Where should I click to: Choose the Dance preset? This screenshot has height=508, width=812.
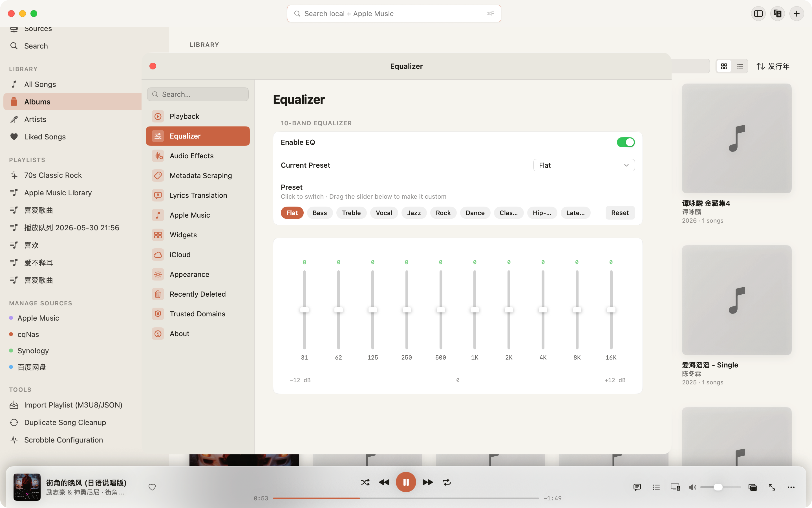[475, 213]
